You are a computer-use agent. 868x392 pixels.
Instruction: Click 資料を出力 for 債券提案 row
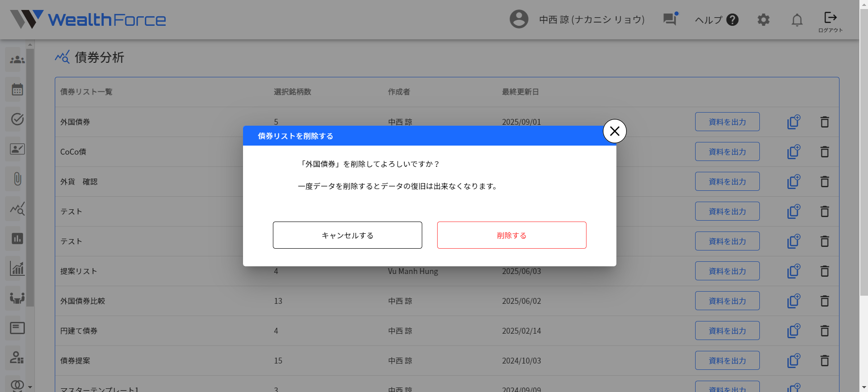click(x=727, y=360)
